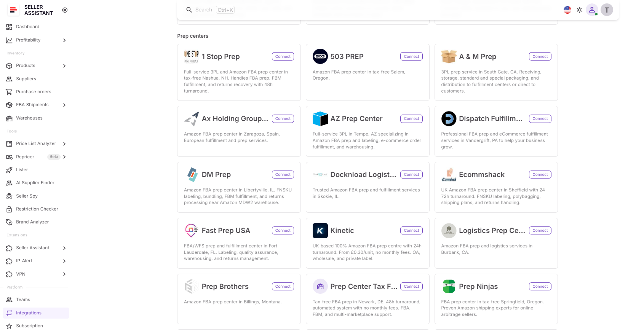Image resolution: width=644 pixels, height=330 pixels.
Task: Expand the FBA Shipments chevron
Action: point(64,105)
